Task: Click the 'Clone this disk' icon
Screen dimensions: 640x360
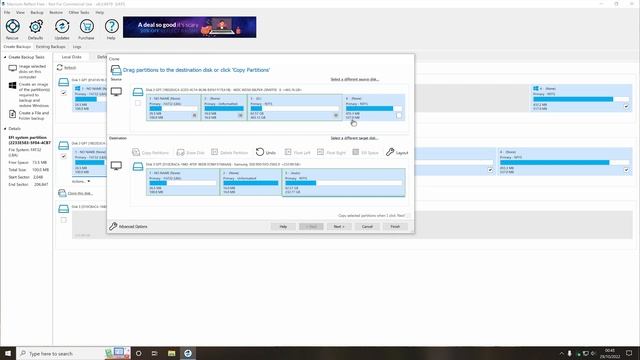Action: click(62, 193)
